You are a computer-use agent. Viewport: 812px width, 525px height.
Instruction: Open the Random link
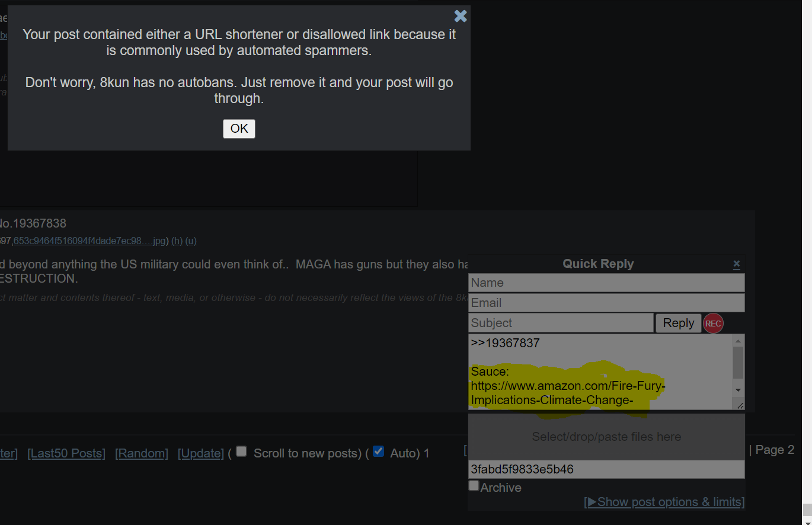(142, 453)
